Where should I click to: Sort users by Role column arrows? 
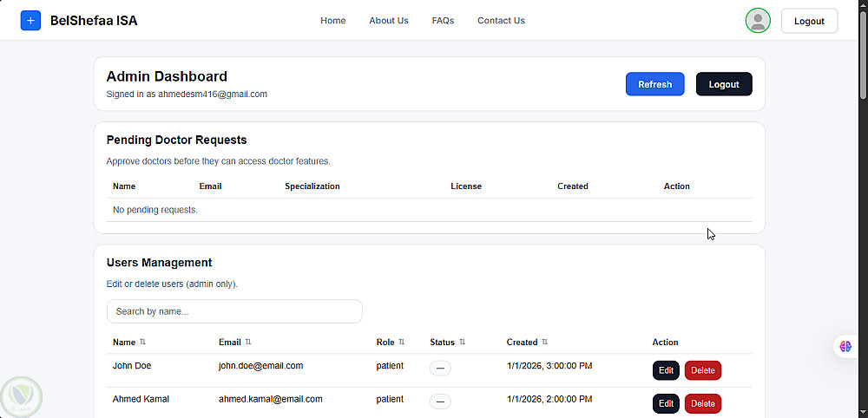[x=402, y=343]
